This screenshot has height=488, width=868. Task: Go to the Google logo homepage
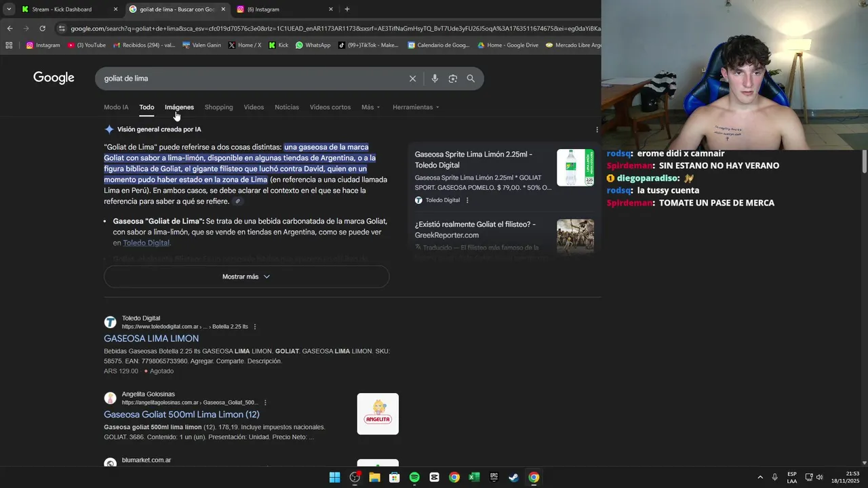point(54,78)
